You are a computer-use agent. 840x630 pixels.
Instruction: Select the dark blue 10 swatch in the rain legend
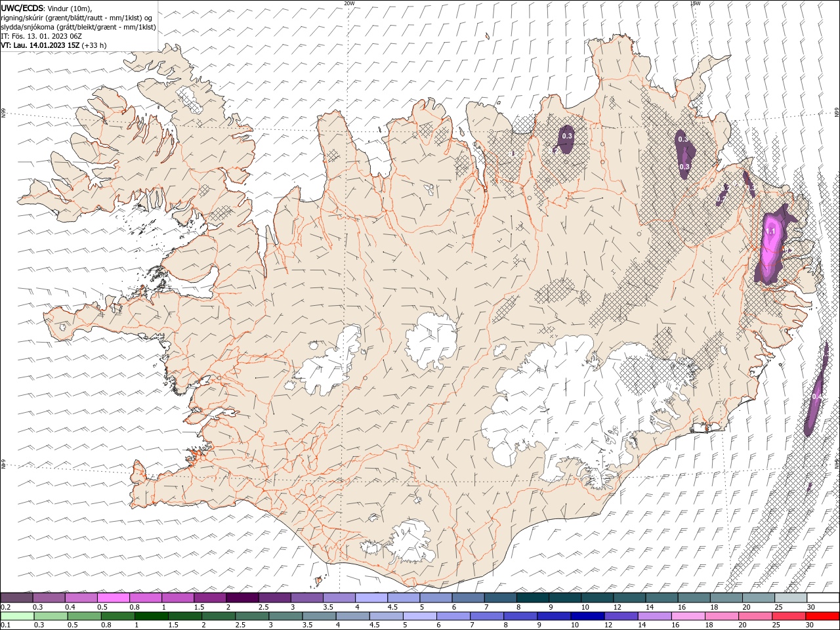(x=587, y=616)
